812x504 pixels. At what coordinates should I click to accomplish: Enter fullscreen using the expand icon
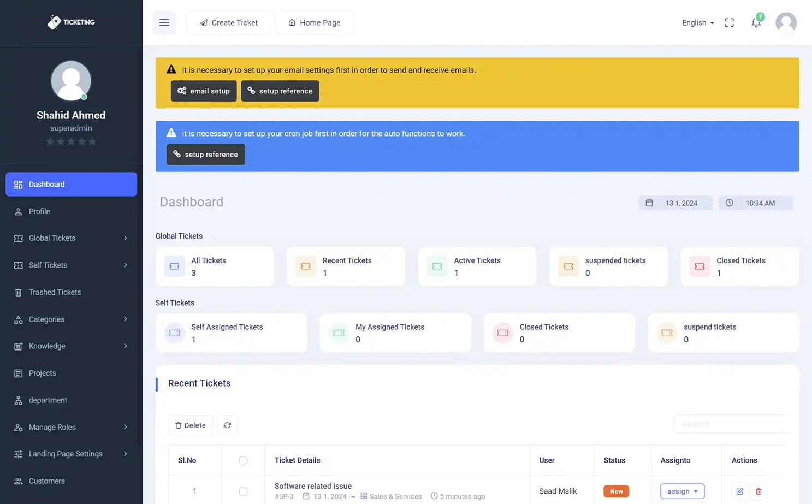(x=729, y=22)
